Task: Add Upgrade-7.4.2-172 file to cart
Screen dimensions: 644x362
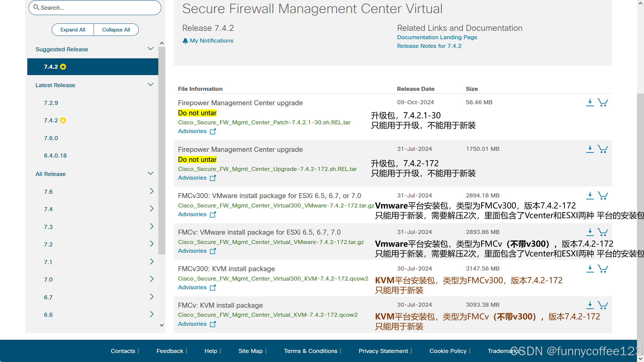Action: (x=603, y=149)
